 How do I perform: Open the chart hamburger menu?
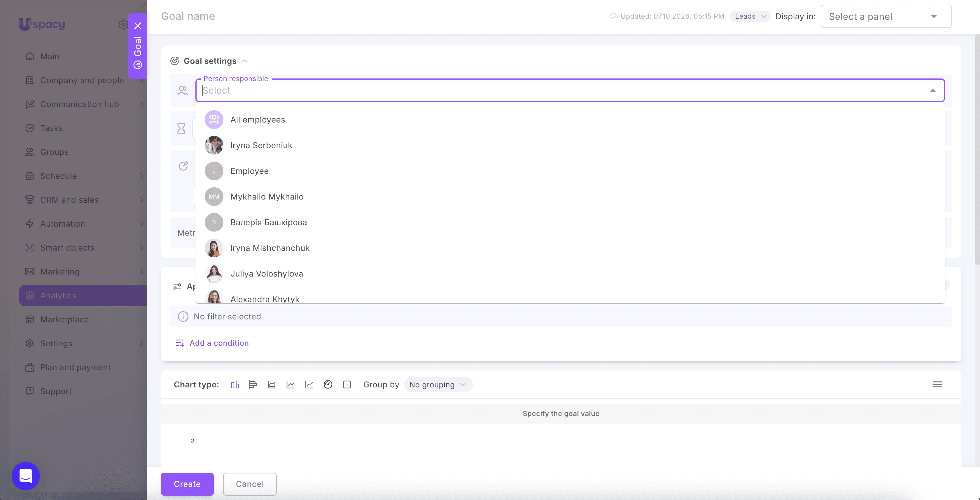click(x=937, y=384)
